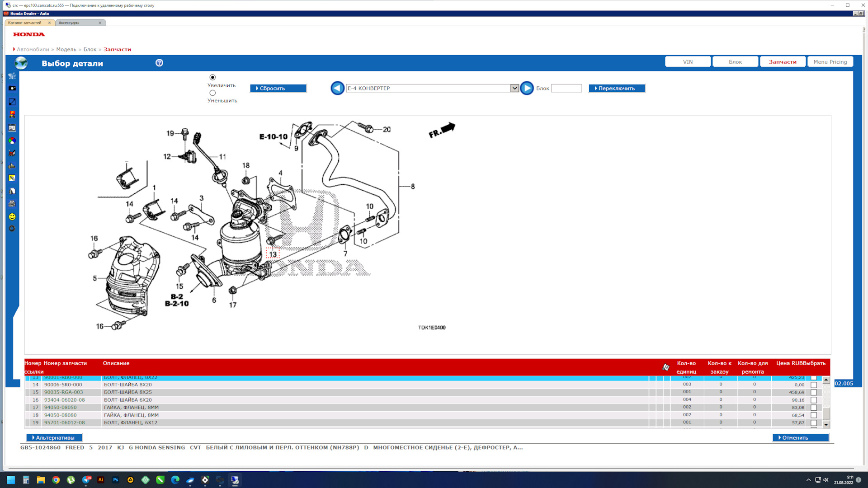Open the Запчасти tab

tap(783, 62)
